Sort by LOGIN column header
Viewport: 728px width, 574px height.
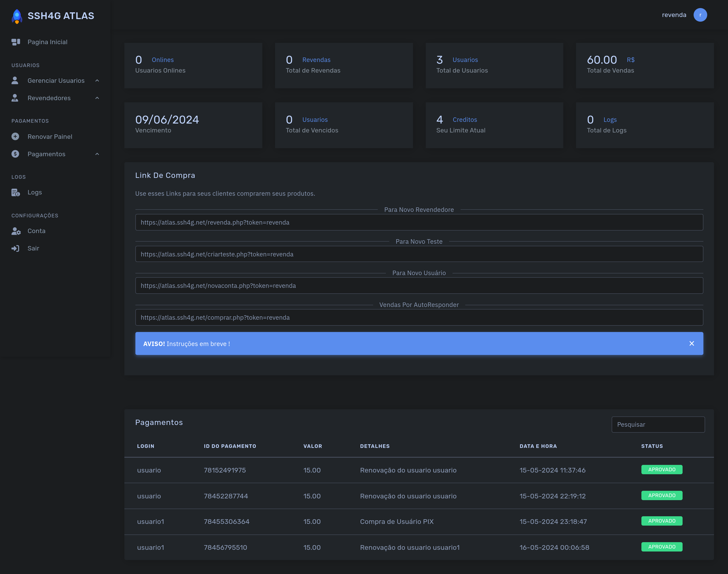point(145,446)
